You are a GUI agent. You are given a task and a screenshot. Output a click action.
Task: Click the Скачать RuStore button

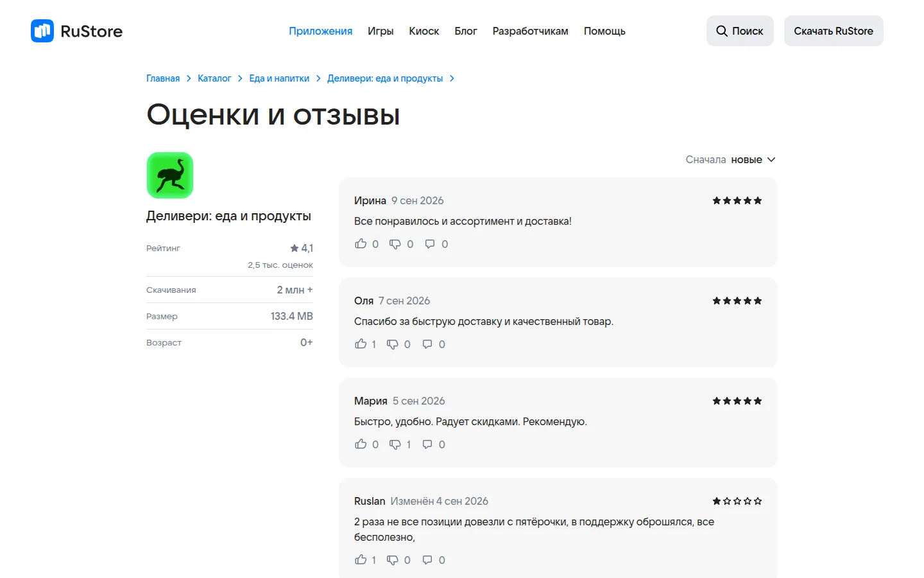click(834, 31)
